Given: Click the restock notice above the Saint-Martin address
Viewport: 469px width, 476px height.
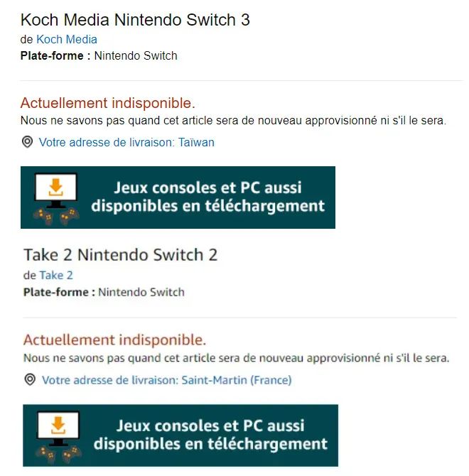Looking at the screenshot, I should point(236,358).
